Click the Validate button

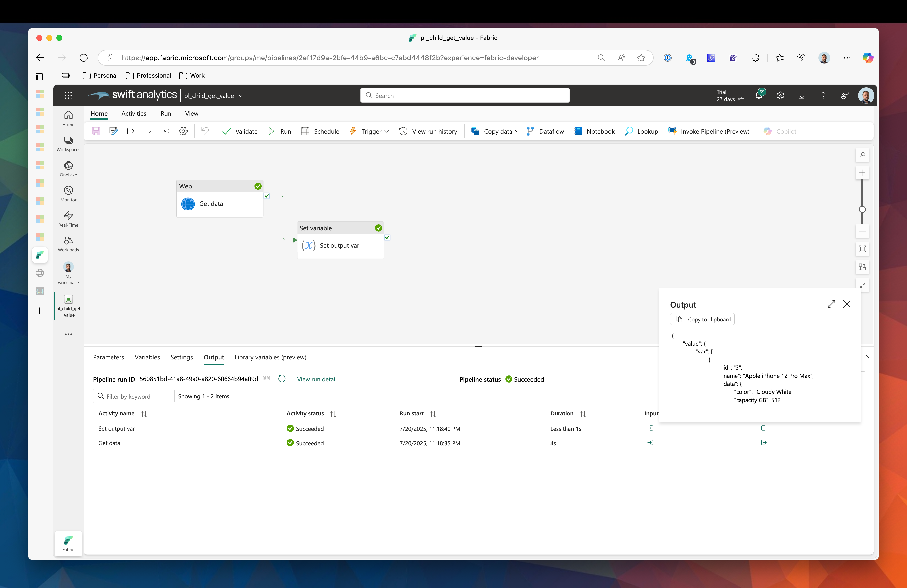pyautogui.click(x=240, y=131)
